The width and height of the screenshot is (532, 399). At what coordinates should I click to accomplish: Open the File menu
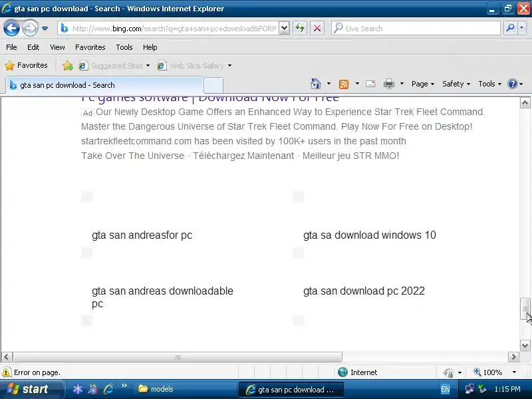11,47
